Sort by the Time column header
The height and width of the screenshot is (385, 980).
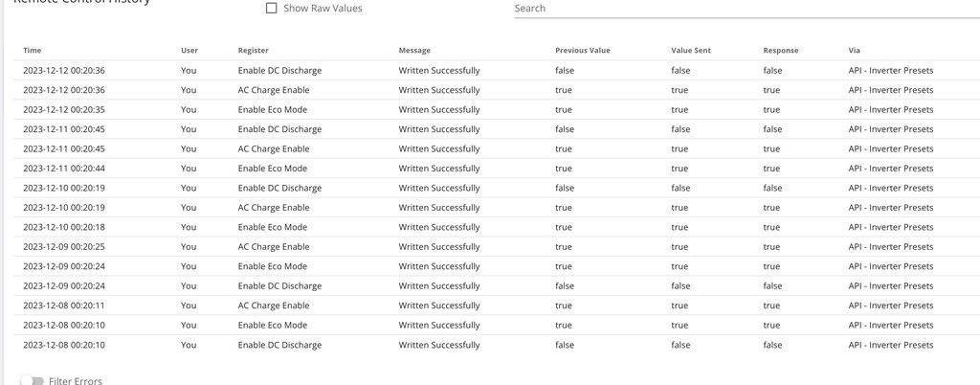pos(33,50)
